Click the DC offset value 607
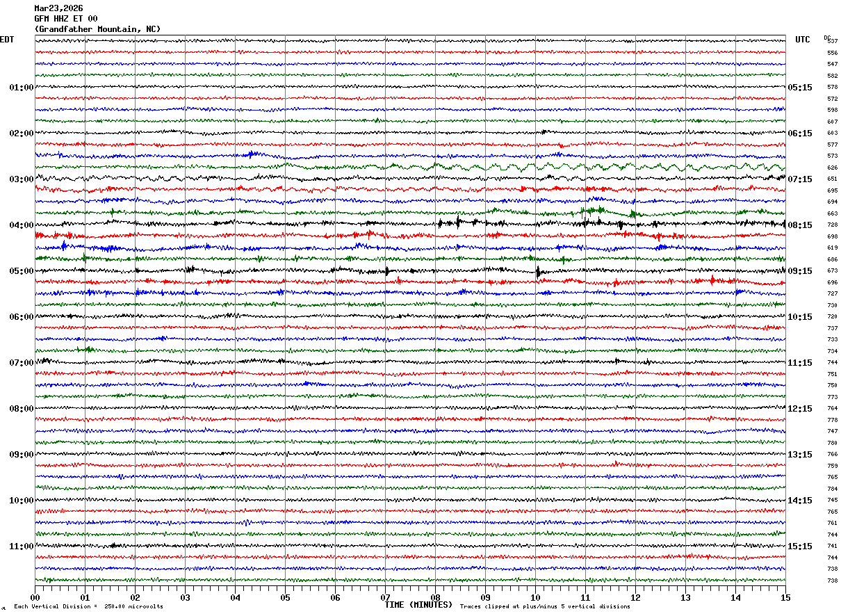Screen dimensions: 841x616 pyautogui.click(x=832, y=122)
